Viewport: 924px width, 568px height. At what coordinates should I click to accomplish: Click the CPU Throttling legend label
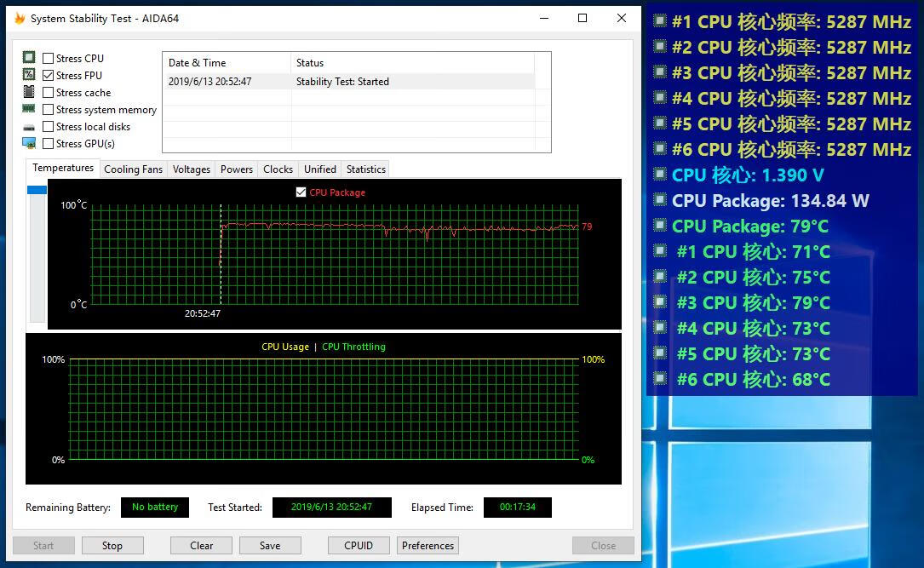coord(353,347)
